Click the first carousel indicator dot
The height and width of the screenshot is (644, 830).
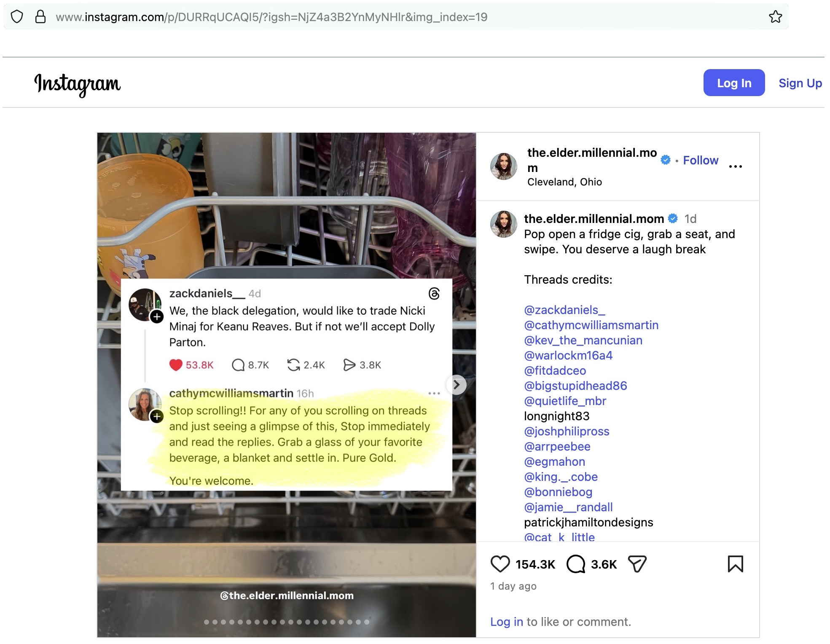click(207, 622)
